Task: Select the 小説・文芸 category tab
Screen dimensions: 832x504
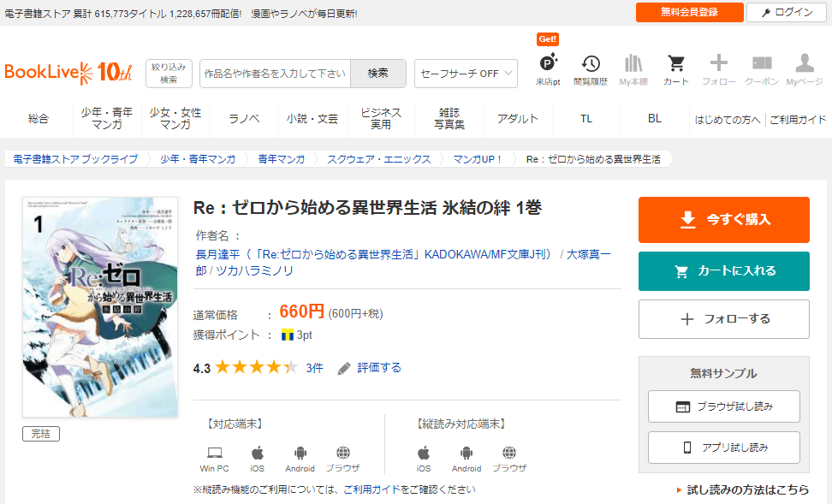Action: point(312,119)
